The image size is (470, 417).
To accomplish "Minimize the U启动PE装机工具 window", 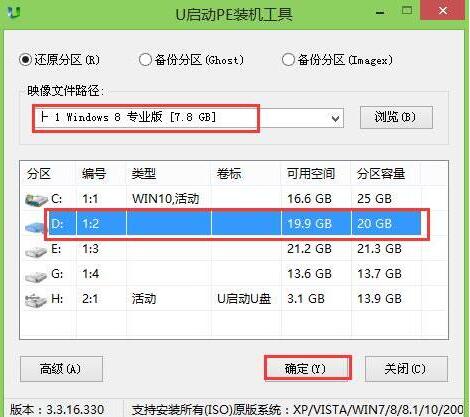I will tap(380, 12).
